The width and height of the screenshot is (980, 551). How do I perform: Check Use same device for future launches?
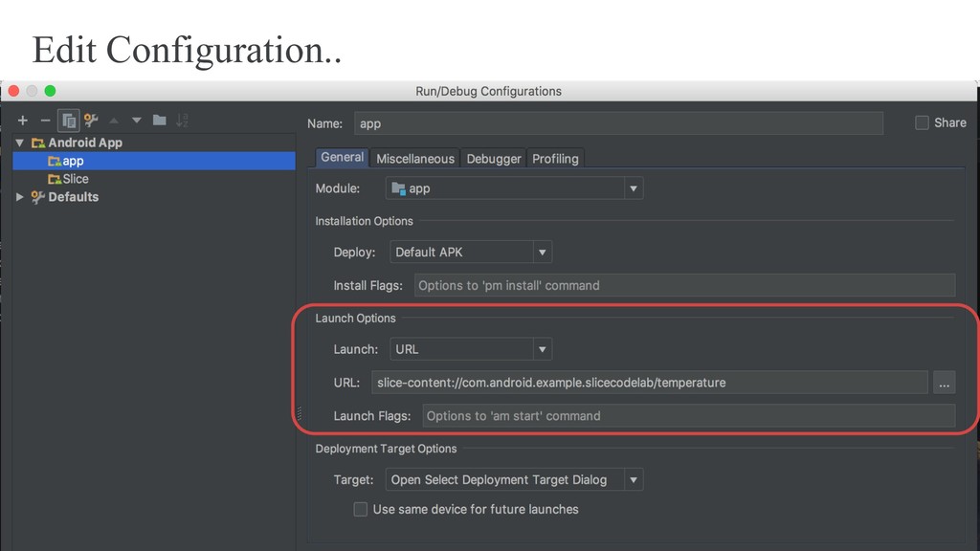[361, 509]
